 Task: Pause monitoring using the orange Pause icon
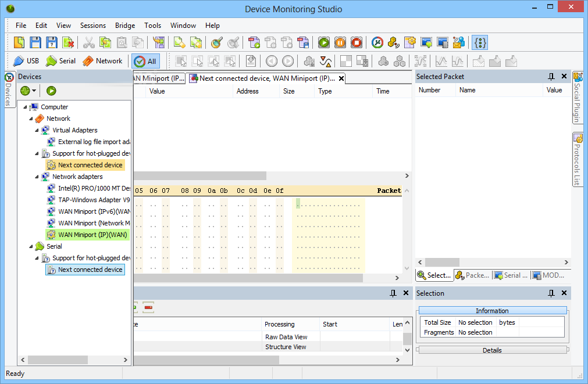coord(340,42)
